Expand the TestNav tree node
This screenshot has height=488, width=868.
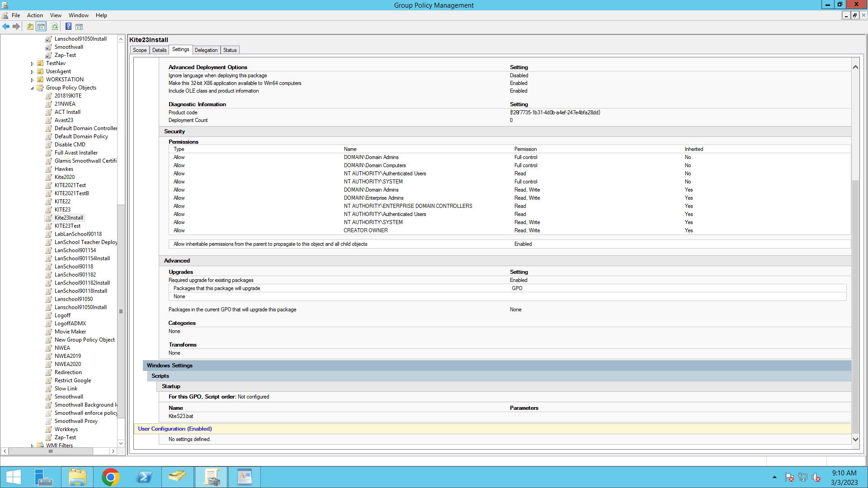(32, 64)
